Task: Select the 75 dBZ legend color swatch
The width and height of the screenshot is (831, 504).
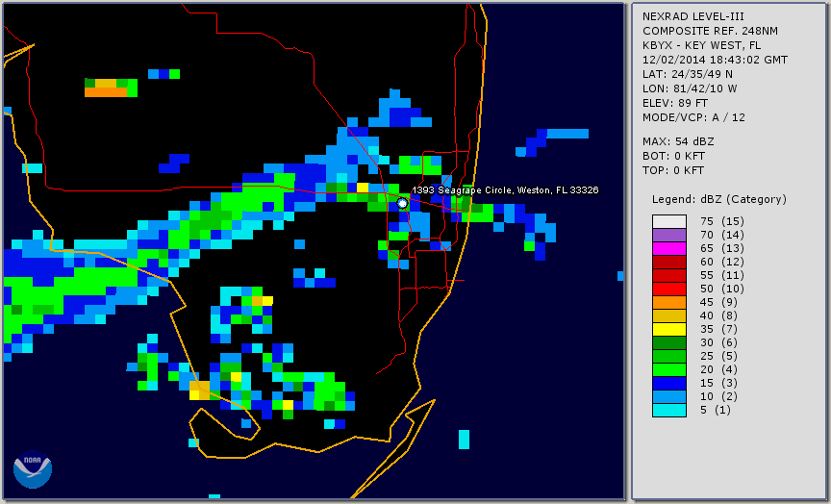Action: [x=669, y=221]
